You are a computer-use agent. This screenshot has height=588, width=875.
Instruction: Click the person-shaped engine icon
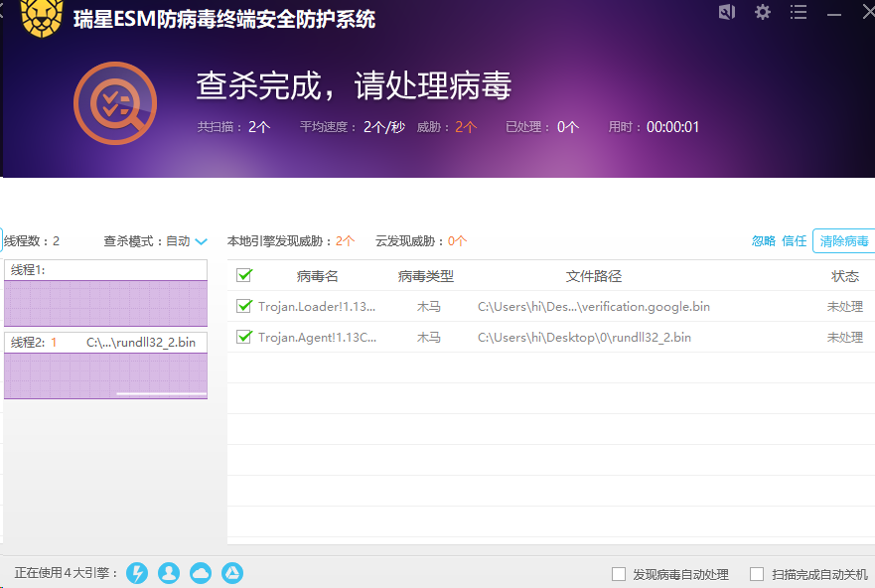(169, 573)
